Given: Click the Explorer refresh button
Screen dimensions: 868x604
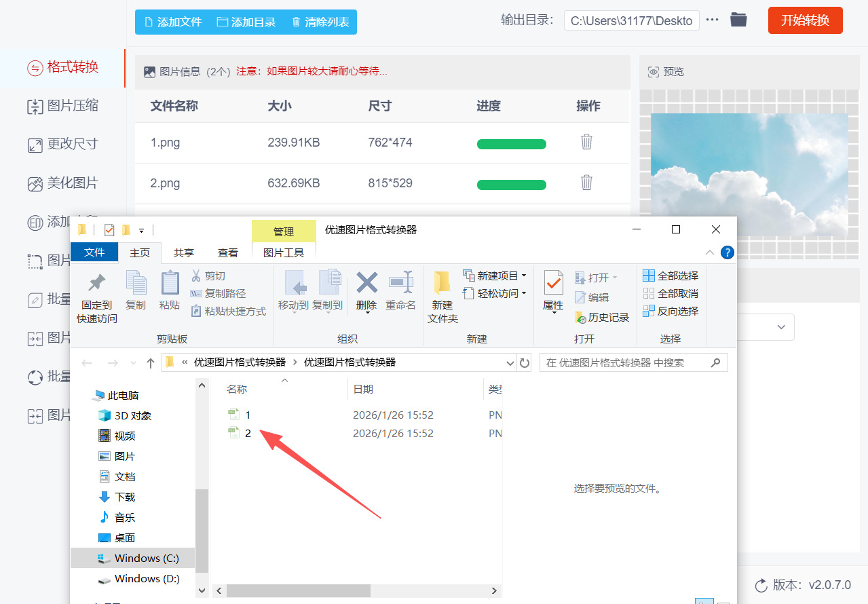Looking at the screenshot, I should [524, 363].
